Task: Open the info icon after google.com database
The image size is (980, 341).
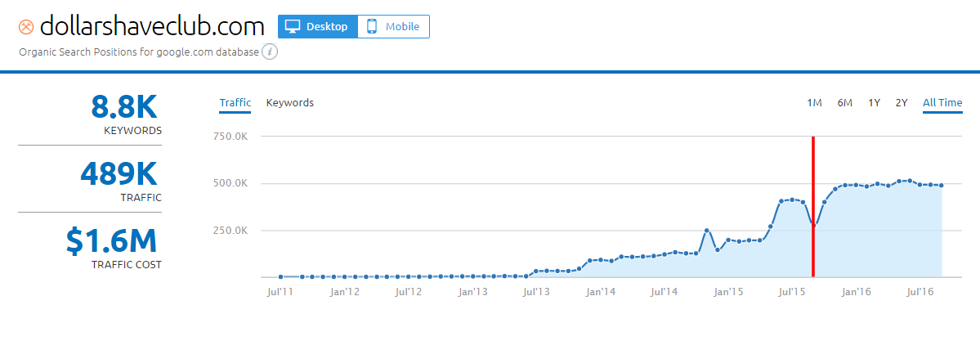Action: (270, 52)
